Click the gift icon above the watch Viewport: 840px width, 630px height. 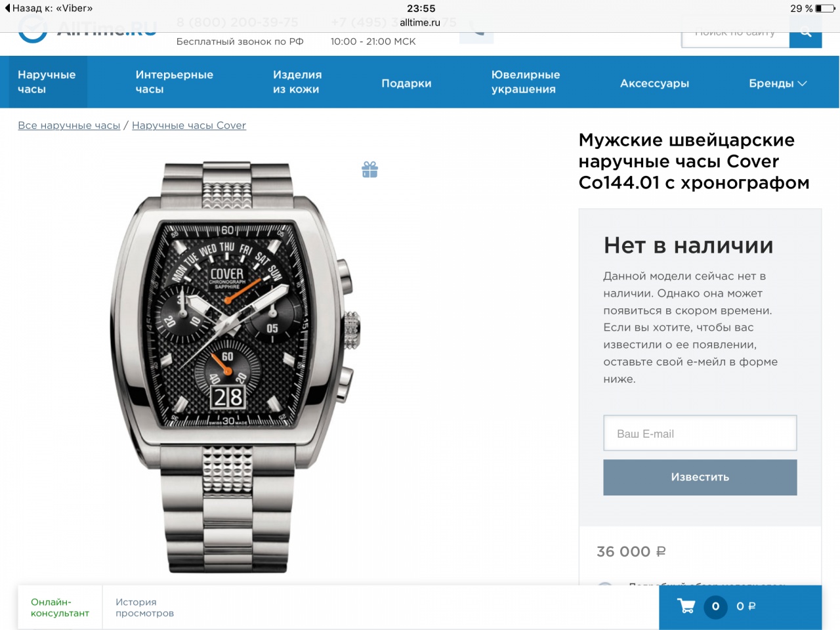coord(369,170)
